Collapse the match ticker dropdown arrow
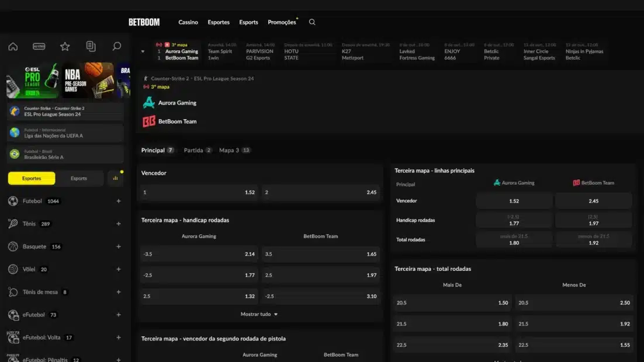This screenshot has height=362, width=644. (143, 52)
